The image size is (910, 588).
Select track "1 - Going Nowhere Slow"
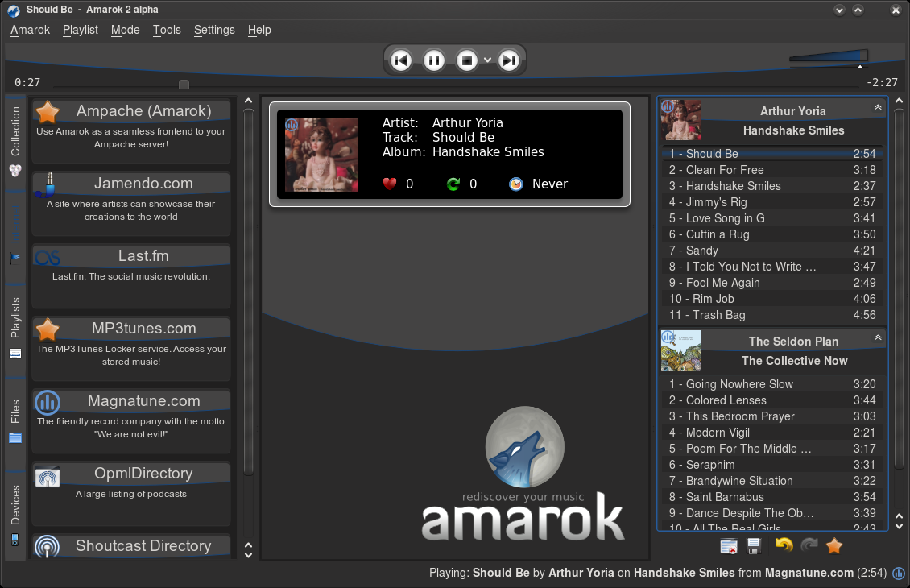pyautogui.click(x=771, y=384)
